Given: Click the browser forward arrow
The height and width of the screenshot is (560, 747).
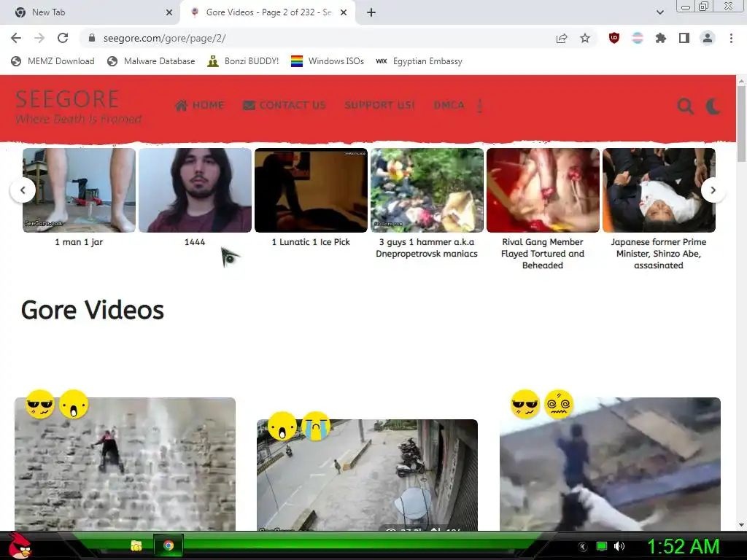Looking at the screenshot, I should 39,38.
